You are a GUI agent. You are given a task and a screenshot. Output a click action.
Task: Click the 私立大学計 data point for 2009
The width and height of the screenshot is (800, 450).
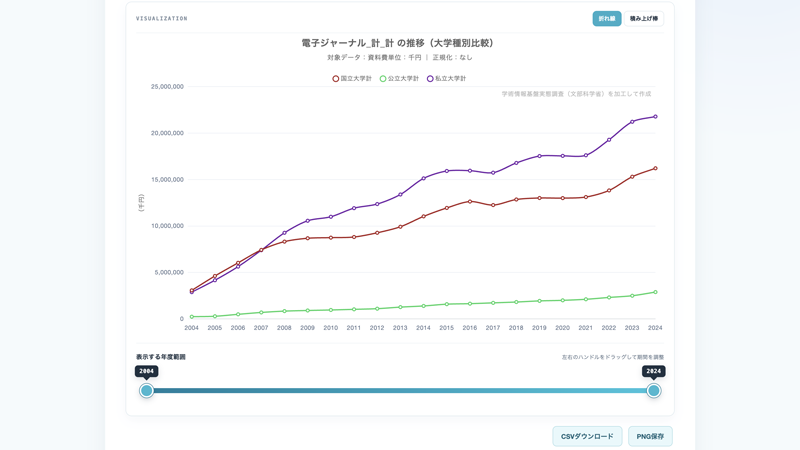click(x=308, y=221)
